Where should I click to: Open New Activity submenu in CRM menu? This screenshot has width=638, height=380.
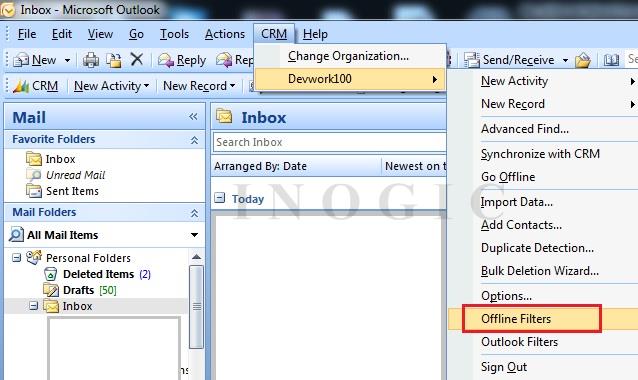click(x=543, y=81)
